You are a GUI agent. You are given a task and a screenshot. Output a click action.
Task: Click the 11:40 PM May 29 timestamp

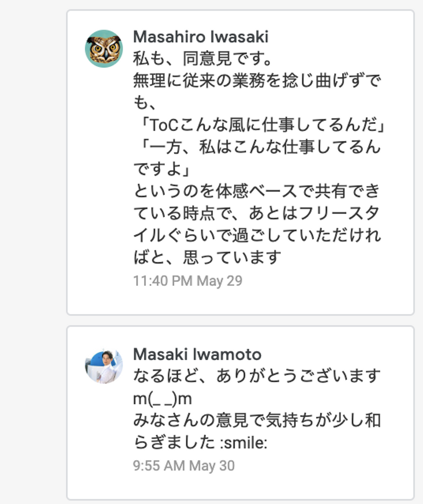pyautogui.click(x=188, y=281)
